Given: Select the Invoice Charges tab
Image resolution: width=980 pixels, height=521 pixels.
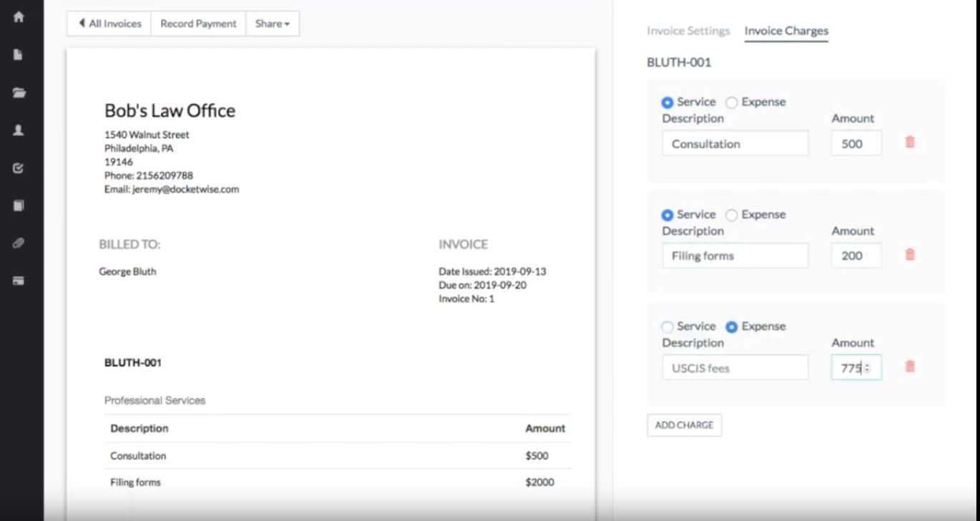Looking at the screenshot, I should (785, 31).
